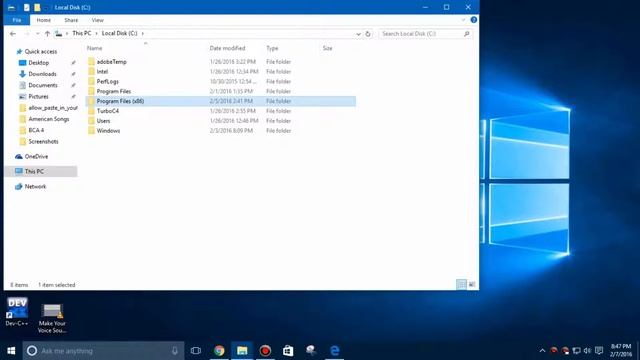The width and height of the screenshot is (640, 360).
Task: Open Explorer help icon
Action: (473, 20)
